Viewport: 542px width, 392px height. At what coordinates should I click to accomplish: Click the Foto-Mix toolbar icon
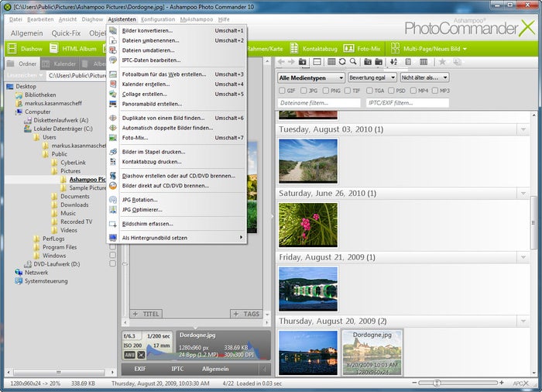(348, 48)
